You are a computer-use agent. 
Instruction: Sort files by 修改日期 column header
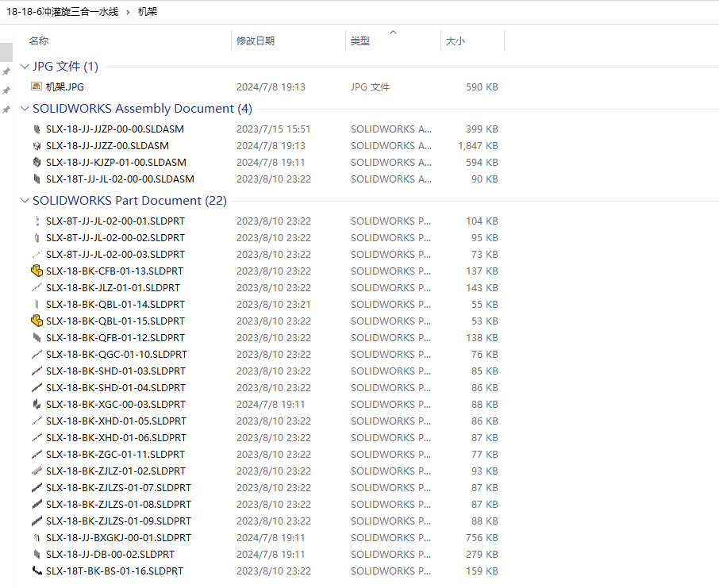[x=256, y=40]
